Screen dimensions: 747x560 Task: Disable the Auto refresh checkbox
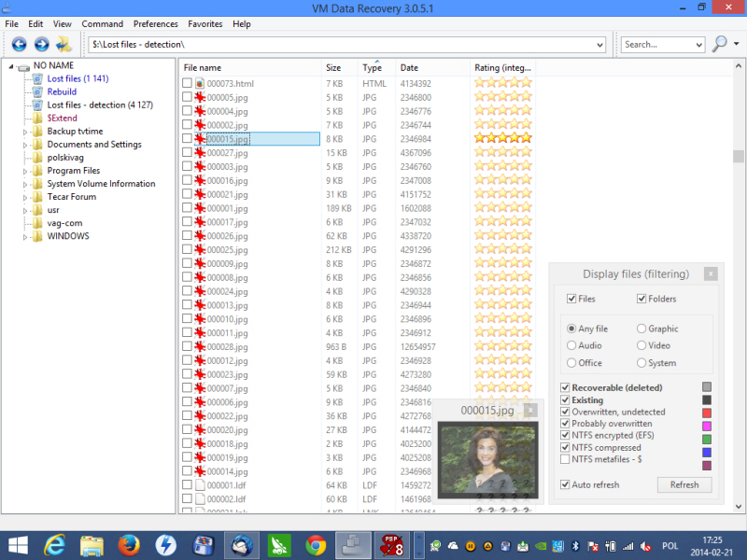[565, 484]
